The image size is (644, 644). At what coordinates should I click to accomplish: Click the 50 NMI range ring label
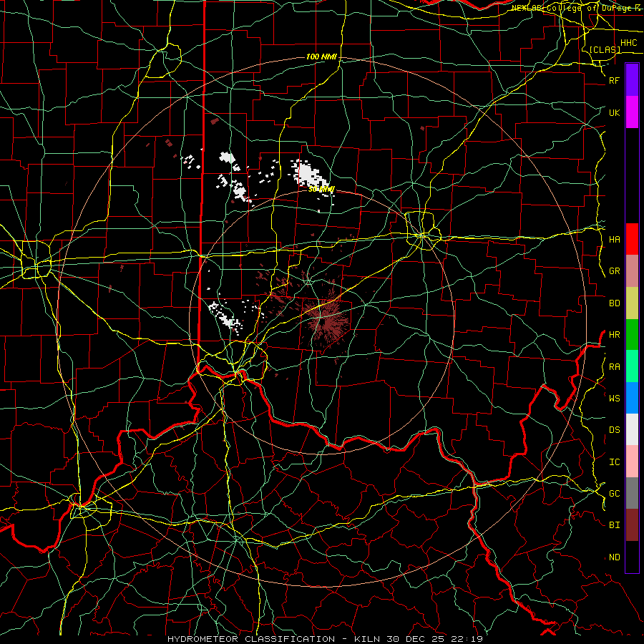[x=321, y=190]
